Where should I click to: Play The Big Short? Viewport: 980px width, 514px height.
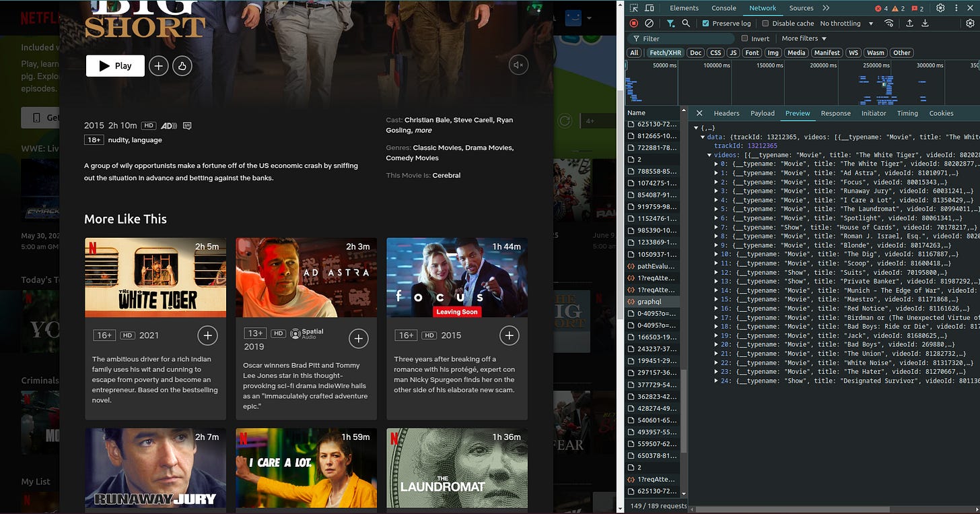(115, 66)
